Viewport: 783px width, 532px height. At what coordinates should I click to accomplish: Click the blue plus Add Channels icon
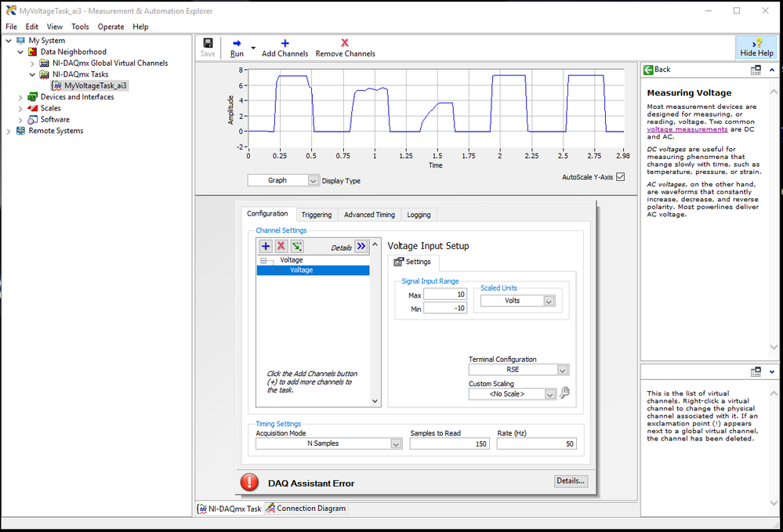click(285, 43)
